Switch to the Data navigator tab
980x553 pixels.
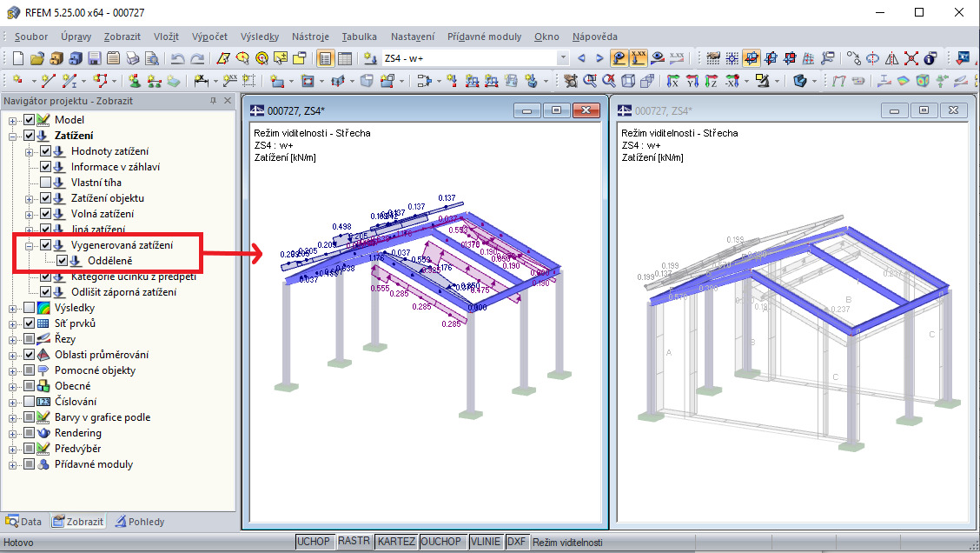(23, 521)
